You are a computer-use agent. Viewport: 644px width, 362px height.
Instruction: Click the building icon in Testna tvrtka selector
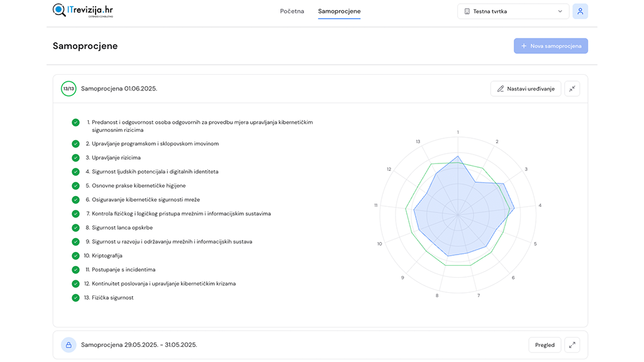[466, 11]
